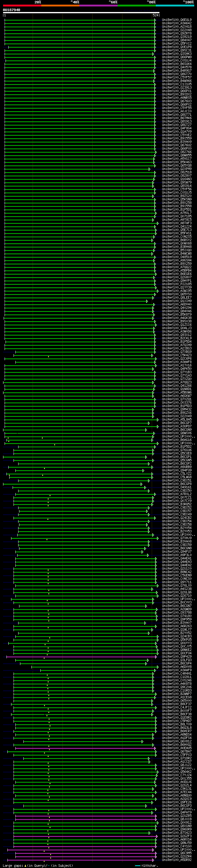The image size is (197, 868).
Task: Click label UniRef100_B3VA08
Action: (x=177, y=542)
